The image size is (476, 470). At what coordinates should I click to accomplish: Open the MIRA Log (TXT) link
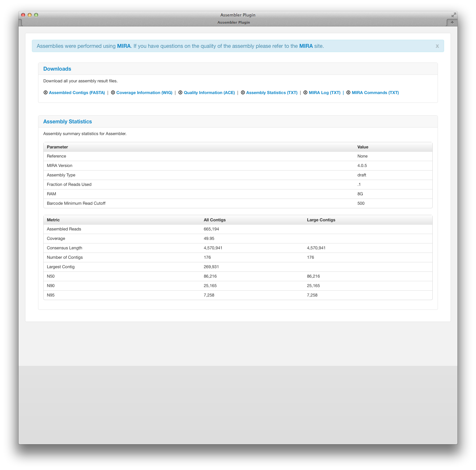tap(324, 93)
